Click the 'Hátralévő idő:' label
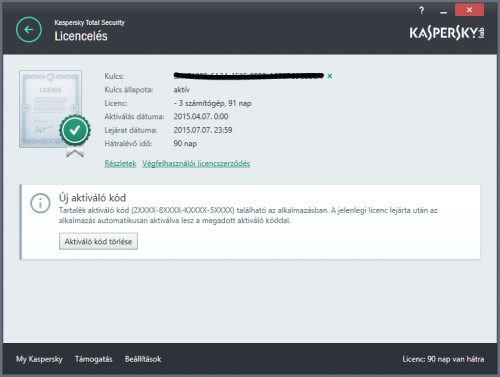 tap(128, 143)
